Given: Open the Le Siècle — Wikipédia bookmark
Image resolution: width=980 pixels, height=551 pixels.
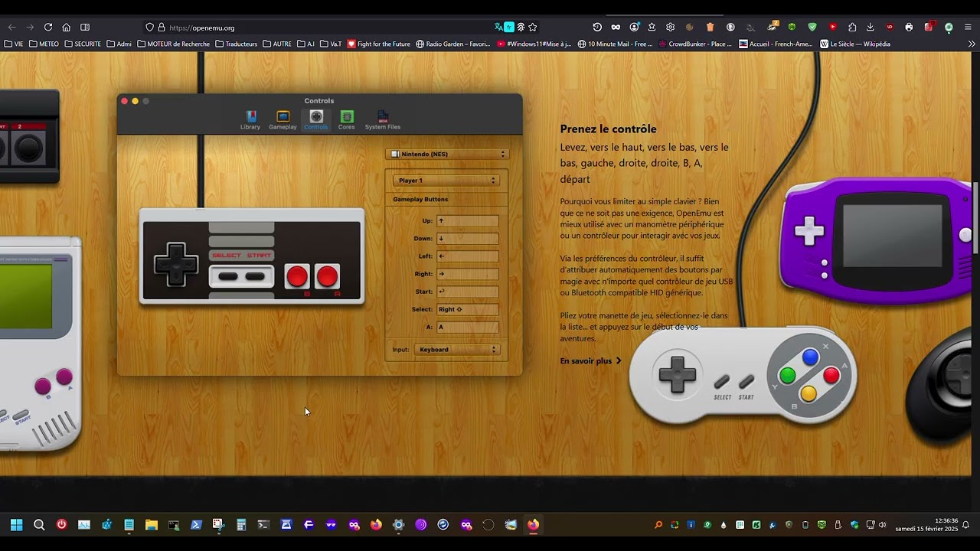Looking at the screenshot, I should tap(855, 44).
